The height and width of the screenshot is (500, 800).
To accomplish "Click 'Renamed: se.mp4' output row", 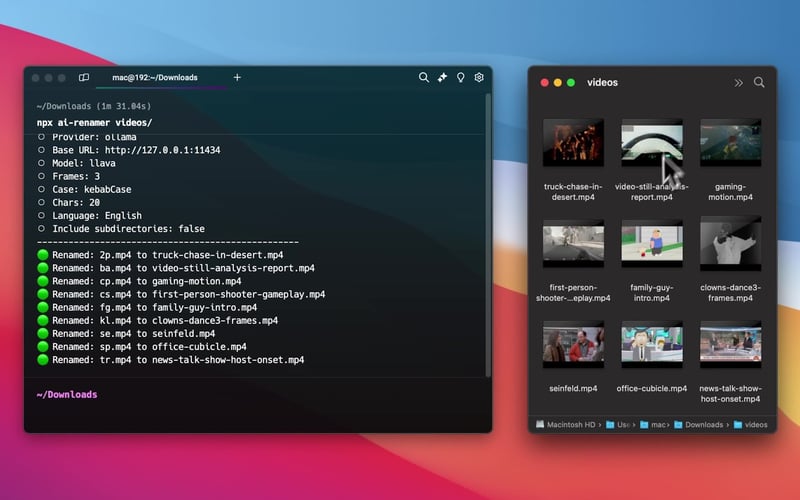I will (x=126, y=334).
